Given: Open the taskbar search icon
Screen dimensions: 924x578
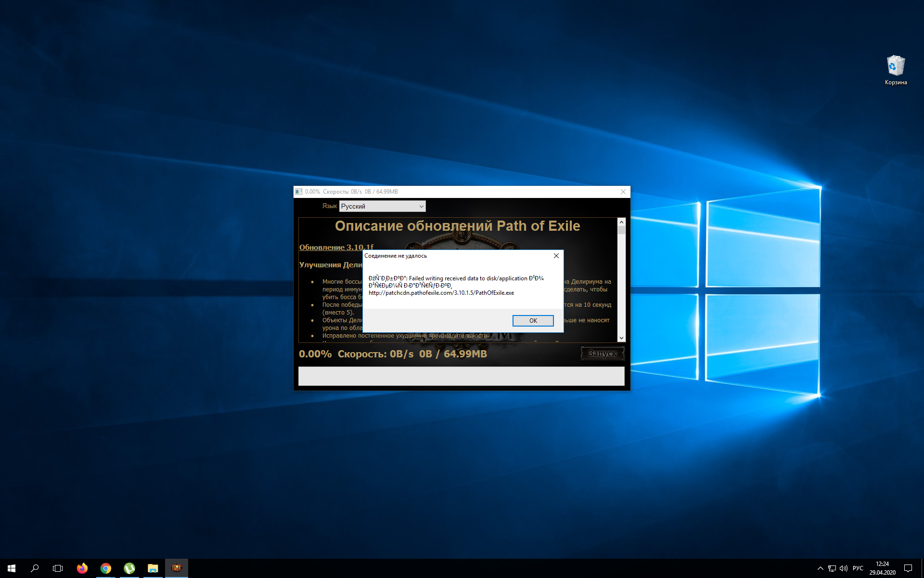Looking at the screenshot, I should pyautogui.click(x=35, y=568).
